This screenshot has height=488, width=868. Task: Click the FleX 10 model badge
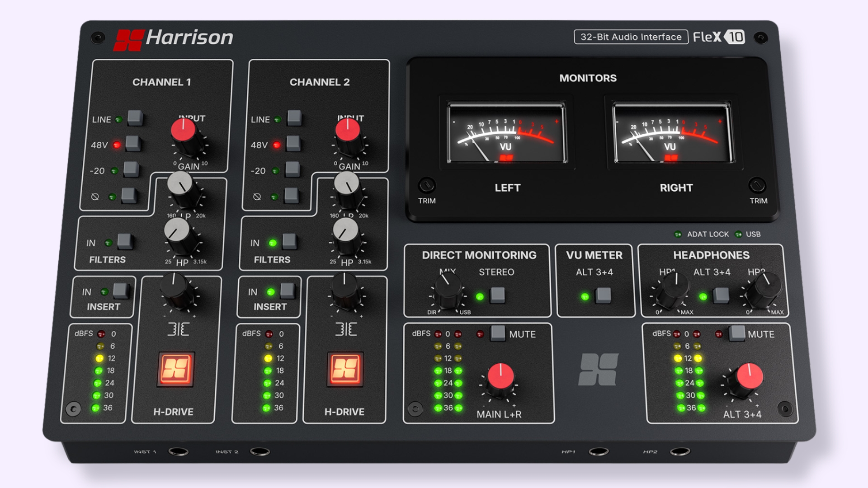[719, 37]
